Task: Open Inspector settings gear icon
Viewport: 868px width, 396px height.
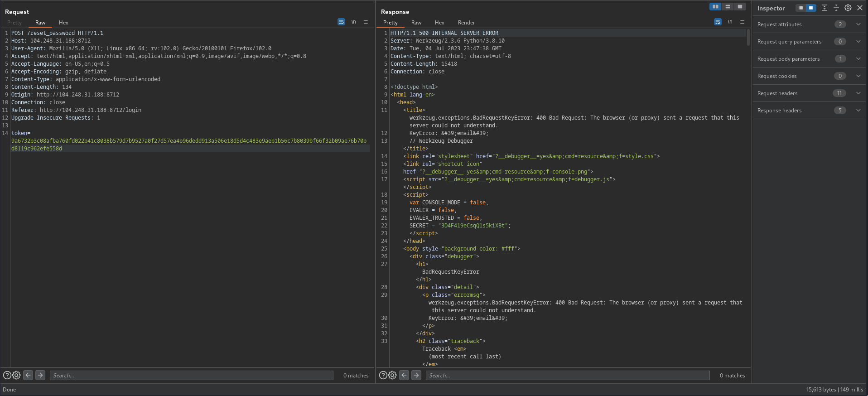Action: [x=848, y=8]
